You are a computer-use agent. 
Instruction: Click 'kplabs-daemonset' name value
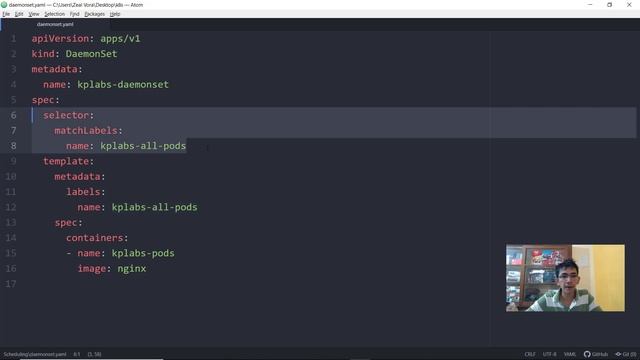[123, 84]
